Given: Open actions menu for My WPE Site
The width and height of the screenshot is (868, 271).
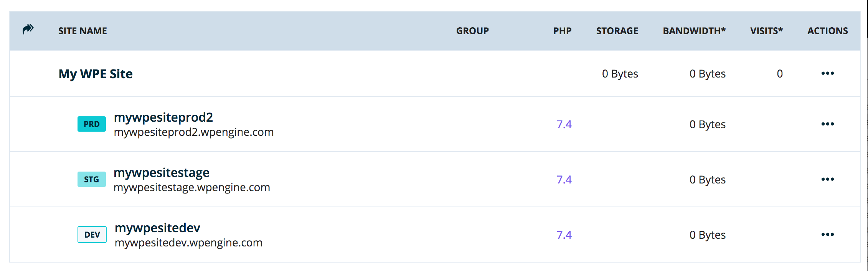Looking at the screenshot, I should (828, 73).
